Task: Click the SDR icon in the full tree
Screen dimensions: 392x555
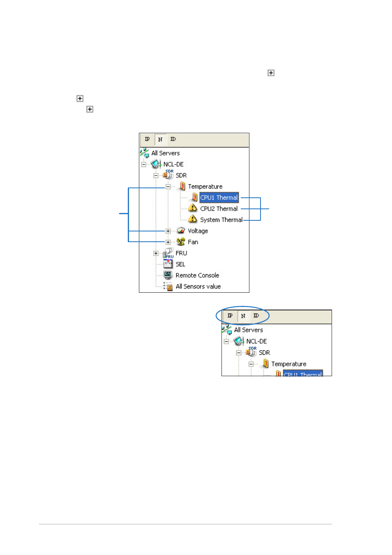Action: point(168,175)
